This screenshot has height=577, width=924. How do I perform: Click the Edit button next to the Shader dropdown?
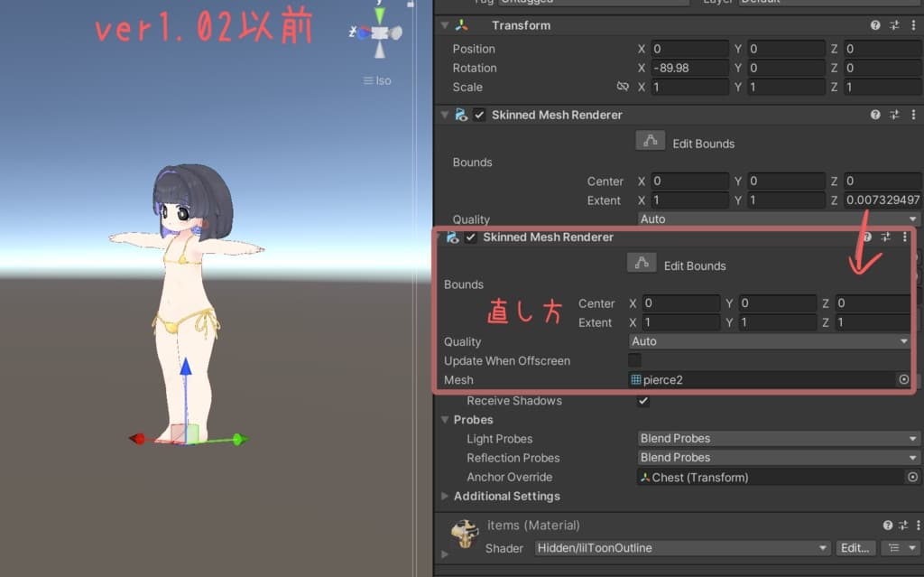tap(855, 548)
